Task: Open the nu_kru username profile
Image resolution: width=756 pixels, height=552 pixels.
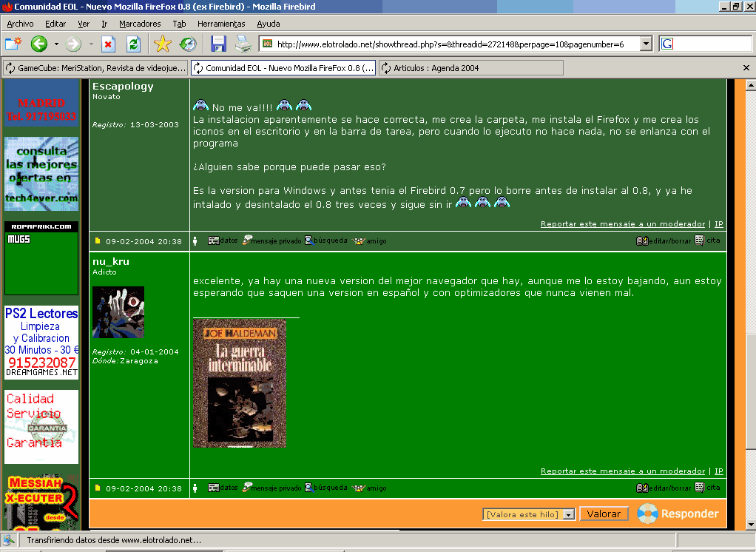Action: pos(111,261)
